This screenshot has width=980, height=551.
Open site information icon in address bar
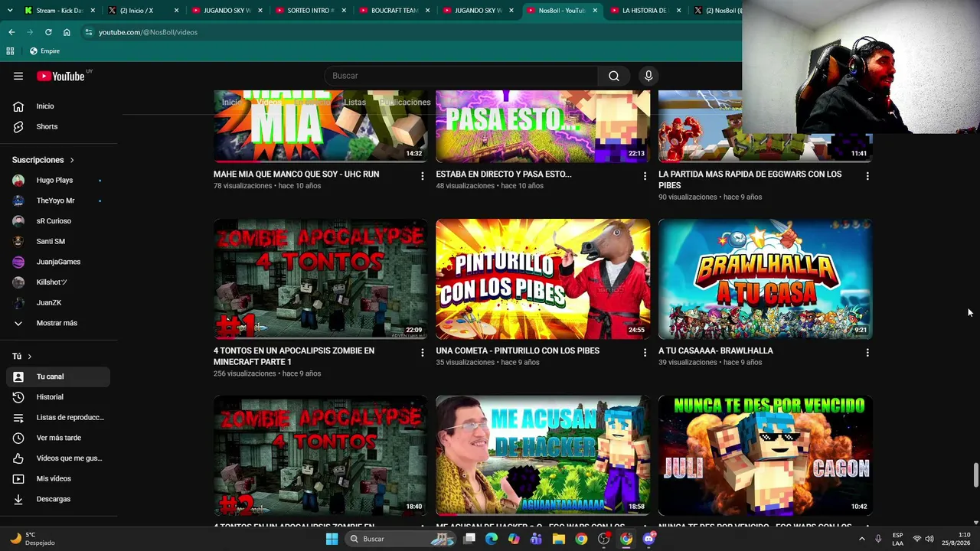[x=89, y=32]
